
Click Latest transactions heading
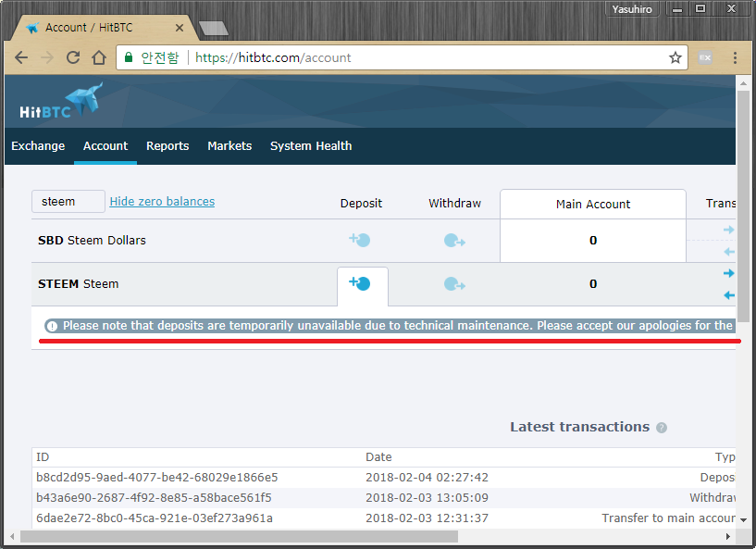(x=579, y=427)
